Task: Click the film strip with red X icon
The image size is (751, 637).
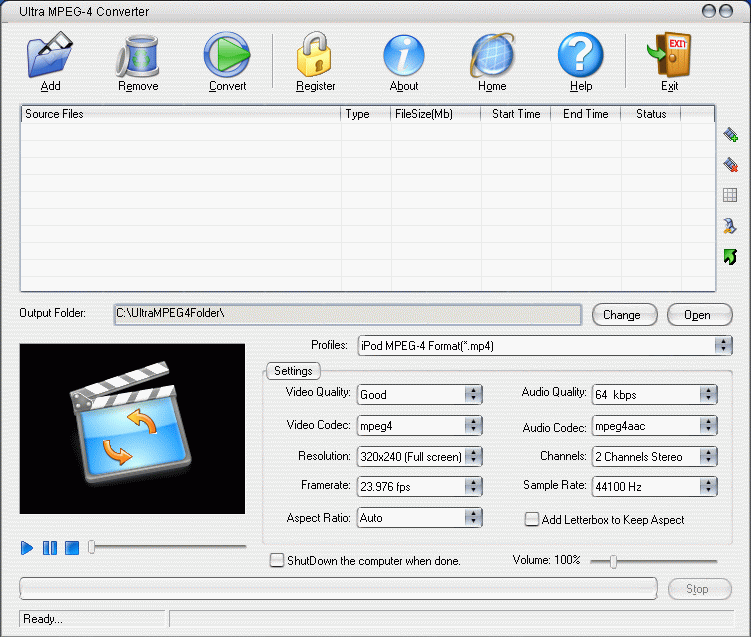Action: [730, 165]
